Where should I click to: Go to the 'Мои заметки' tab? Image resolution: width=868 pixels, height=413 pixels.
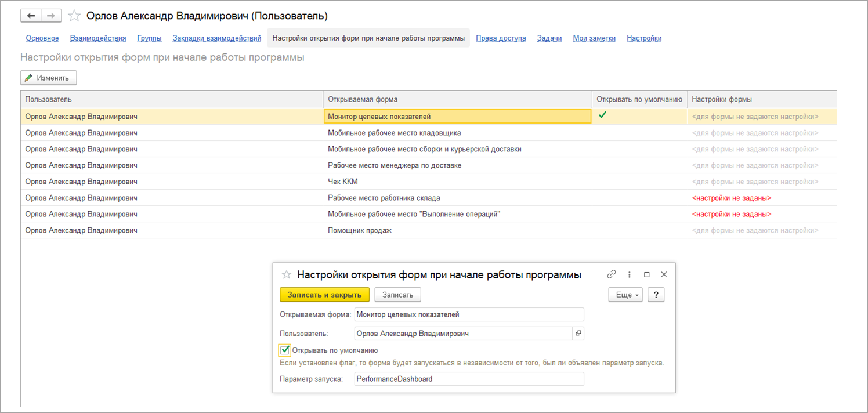[x=594, y=38]
